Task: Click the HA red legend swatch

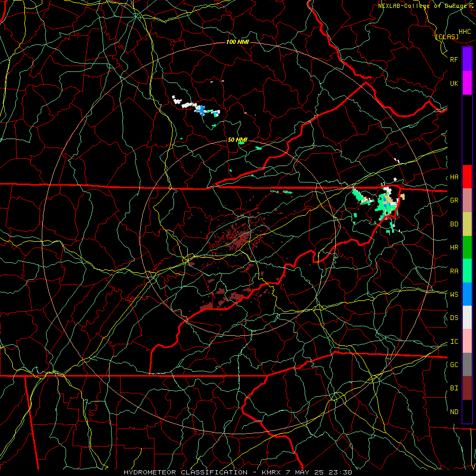Action: point(467,177)
